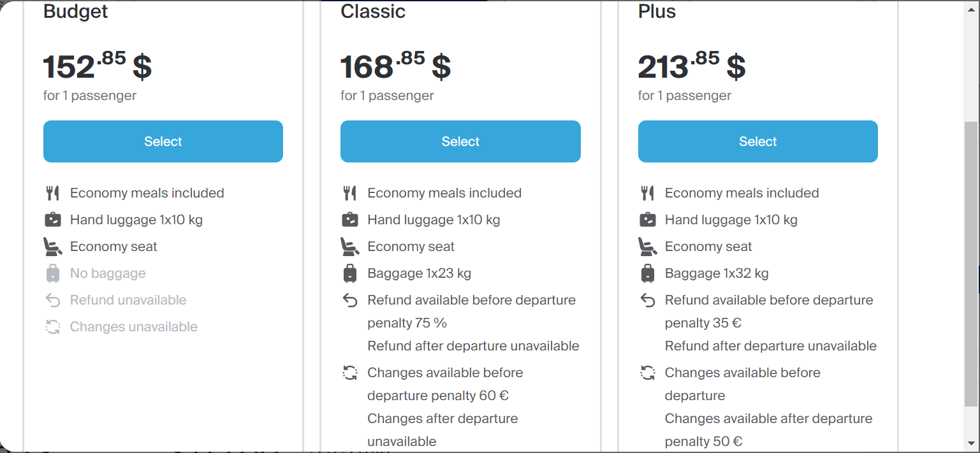
Task: Click the greyed No baggage suitcase icon
Action: [x=52, y=273]
